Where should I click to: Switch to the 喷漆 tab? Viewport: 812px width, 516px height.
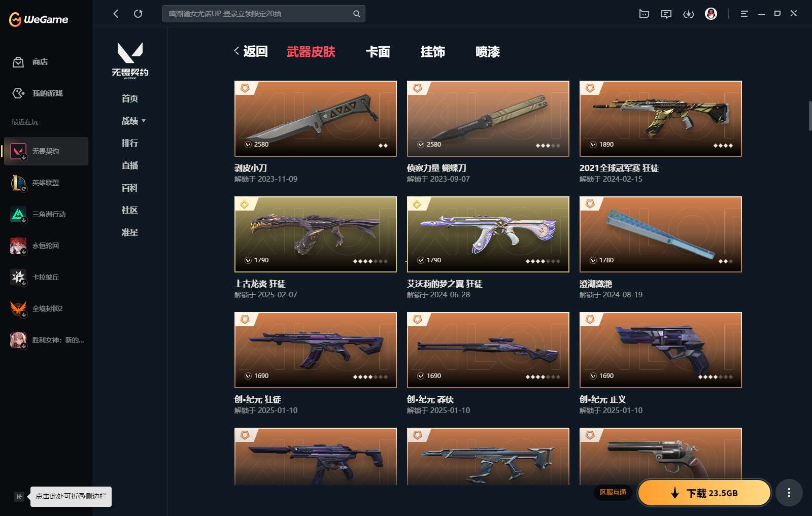pos(488,52)
